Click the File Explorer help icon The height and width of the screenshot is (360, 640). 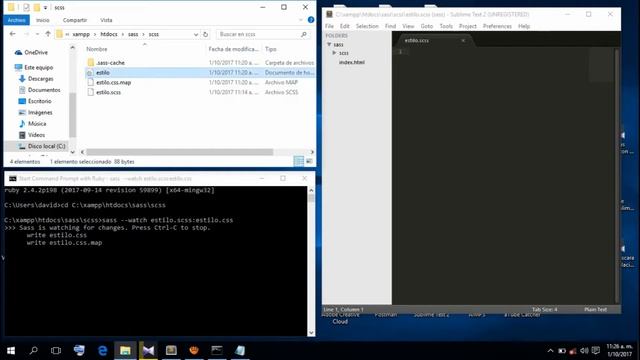311,20
